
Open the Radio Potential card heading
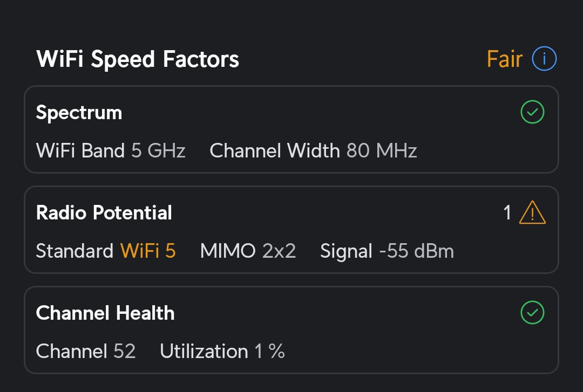click(104, 213)
